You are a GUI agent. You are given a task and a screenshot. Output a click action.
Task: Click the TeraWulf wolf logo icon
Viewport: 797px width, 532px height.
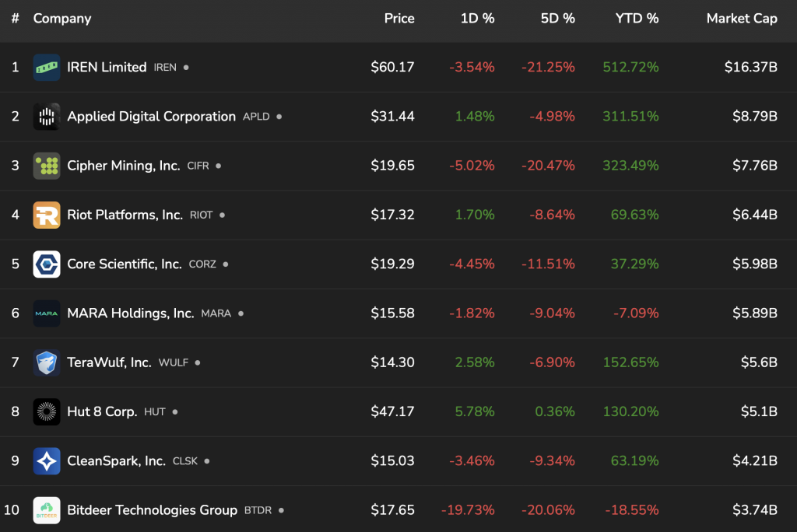pyautogui.click(x=47, y=362)
